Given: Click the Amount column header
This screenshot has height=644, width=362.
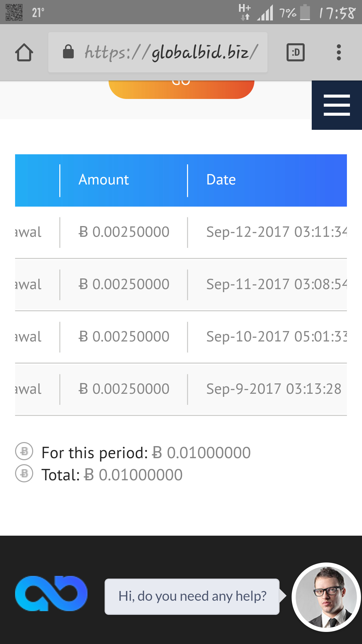Looking at the screenshot, I should [x=104, y=180].
